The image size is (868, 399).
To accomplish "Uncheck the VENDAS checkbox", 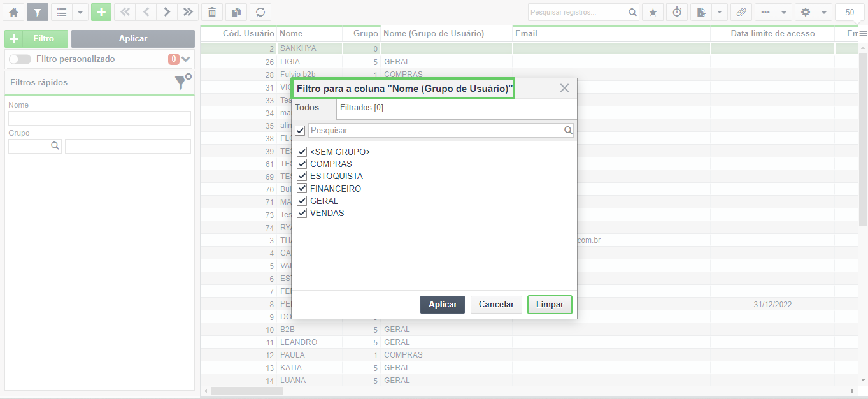I will coord(302,213).
